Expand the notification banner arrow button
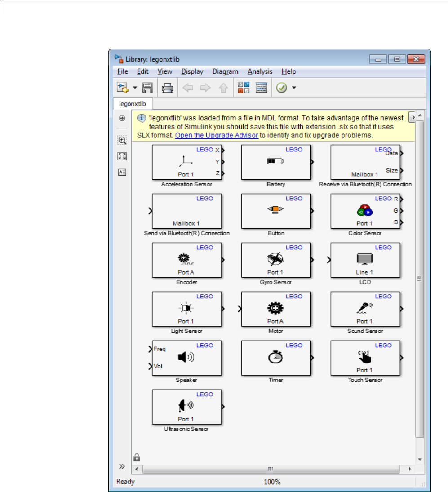The width and height of the screenshot is (448, 492). [x=412, y=117]
